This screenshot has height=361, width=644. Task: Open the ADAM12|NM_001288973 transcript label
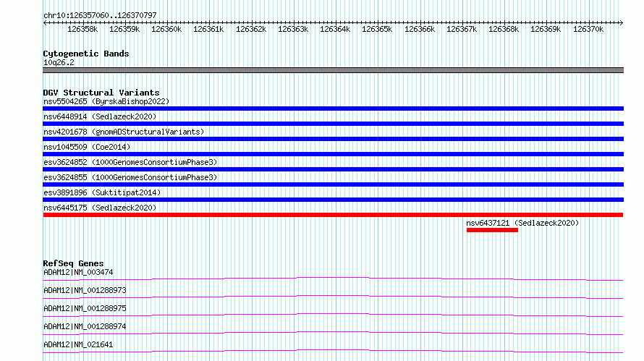point(85,290)
